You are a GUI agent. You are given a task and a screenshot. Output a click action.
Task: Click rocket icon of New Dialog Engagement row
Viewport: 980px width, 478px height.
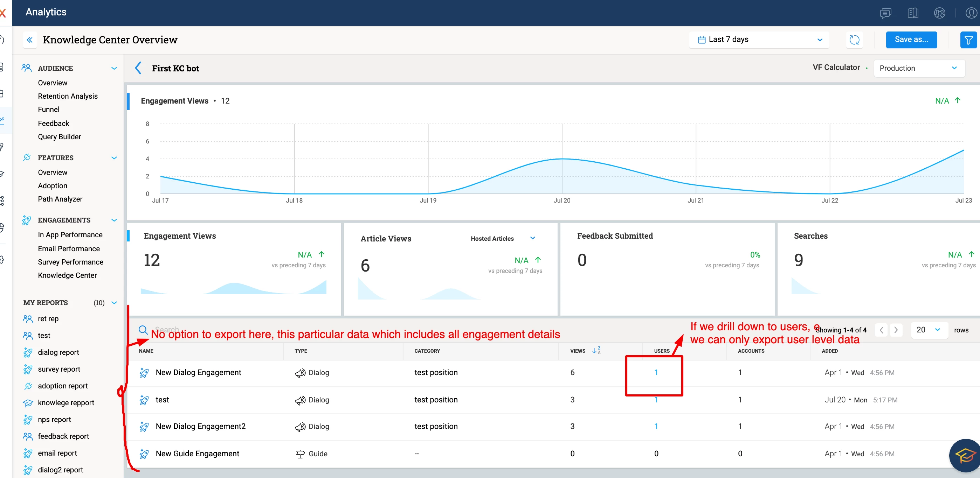[x=144, y=372]
